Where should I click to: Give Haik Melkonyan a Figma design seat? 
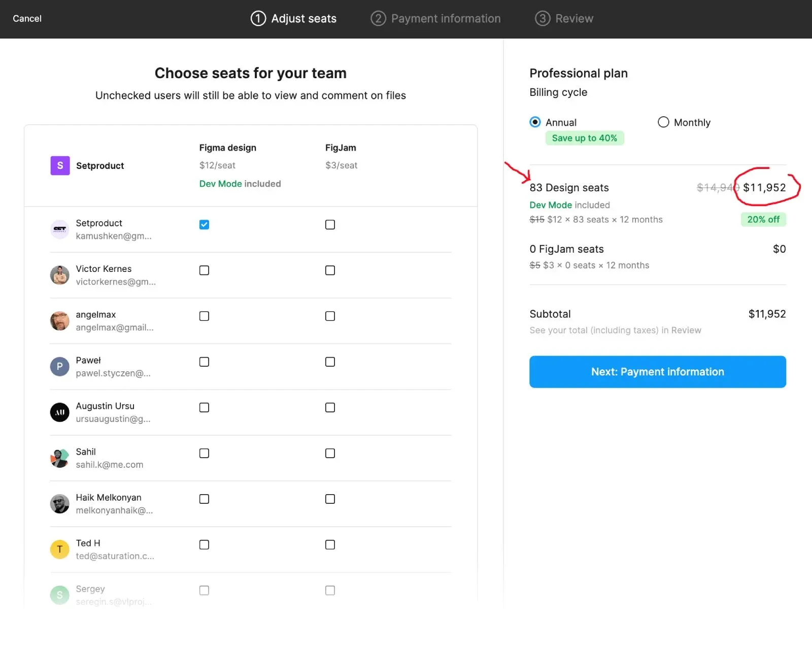pyautogui.click(x=204, y=498)
